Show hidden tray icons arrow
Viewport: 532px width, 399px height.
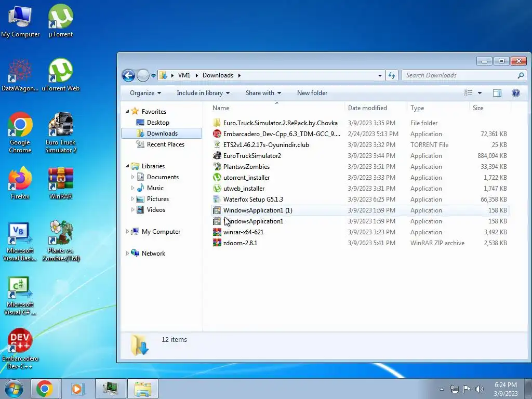tap(442, 389)
